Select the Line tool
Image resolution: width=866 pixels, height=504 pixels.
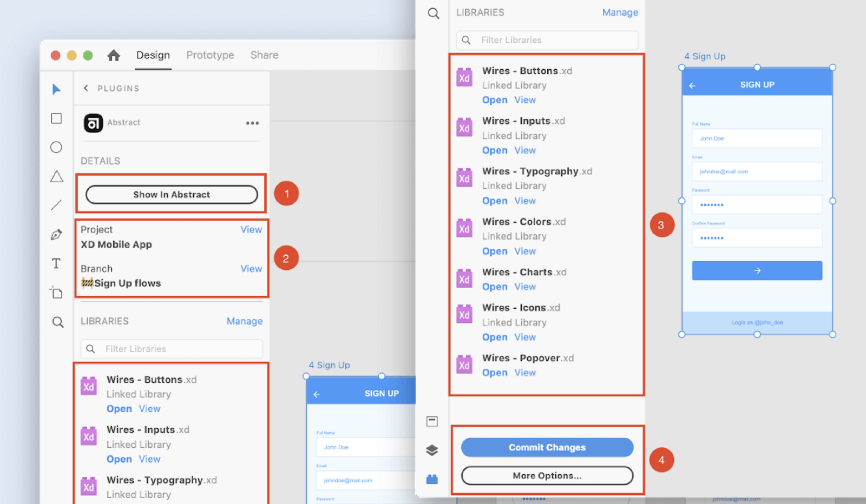(x=56, y=205)
